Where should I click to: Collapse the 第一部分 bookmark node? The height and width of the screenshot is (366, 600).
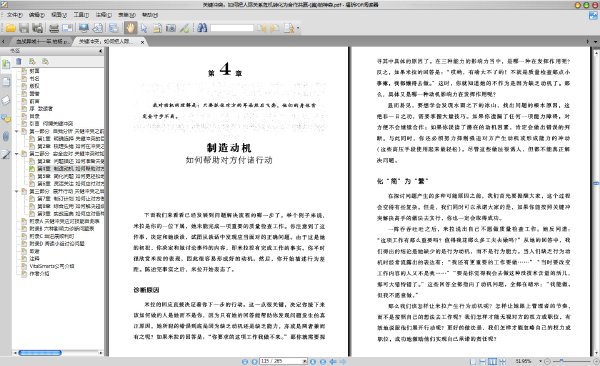[x=16, y=131]
